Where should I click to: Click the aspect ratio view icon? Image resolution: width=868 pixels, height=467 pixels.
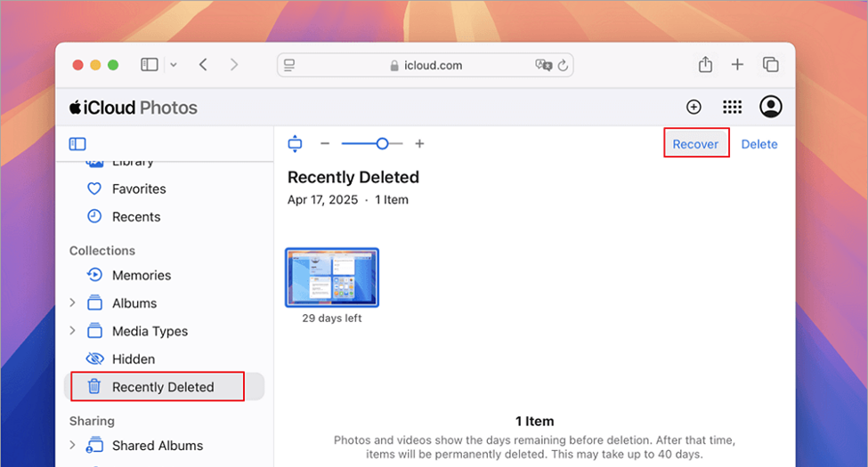pyautogui.click(x=296, y=144)
